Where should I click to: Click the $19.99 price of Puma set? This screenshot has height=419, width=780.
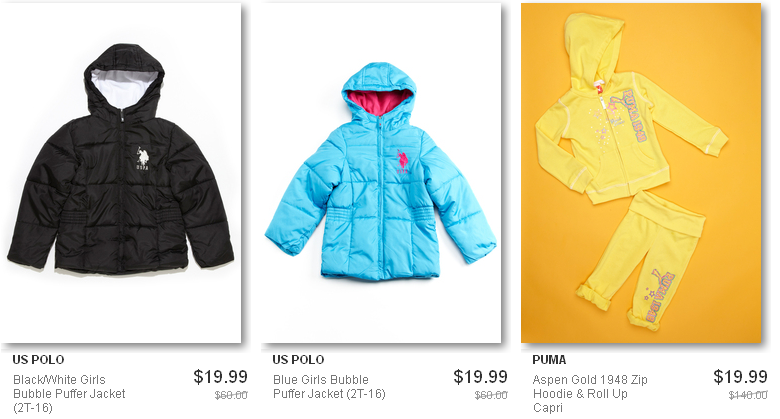(740, 377)
